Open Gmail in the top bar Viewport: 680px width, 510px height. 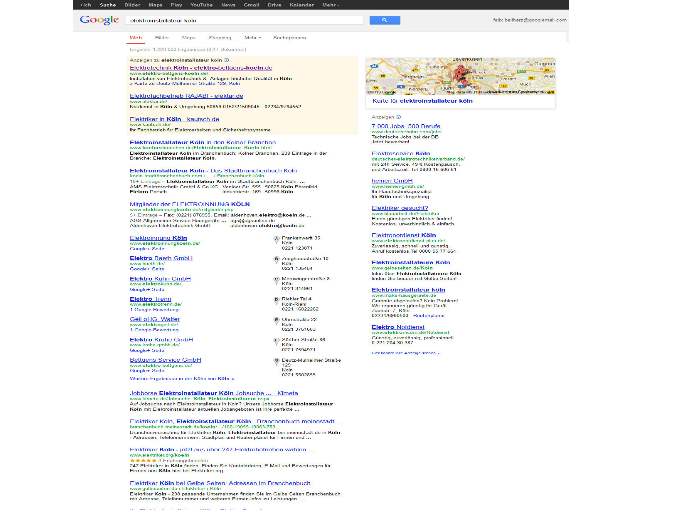click(251, 5)
